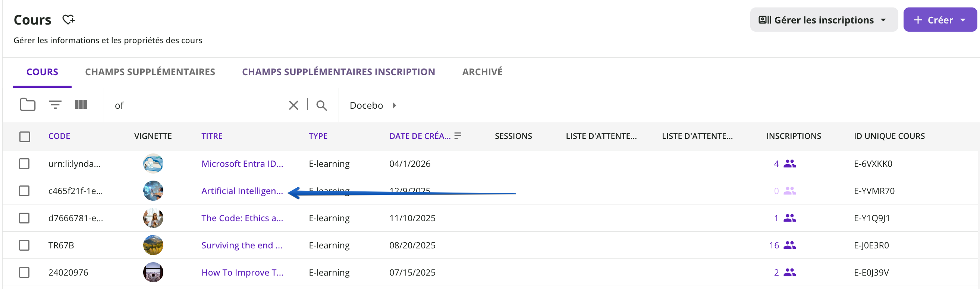The width and height of the screenshot is (980, 289).
Task: Click the code cell TR67B
Action: 61,245
